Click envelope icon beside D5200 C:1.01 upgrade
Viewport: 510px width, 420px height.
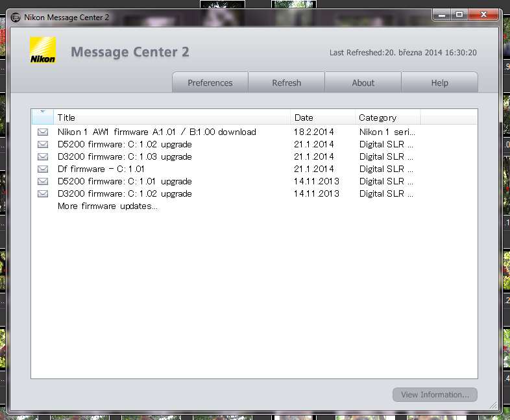(43, 181)
